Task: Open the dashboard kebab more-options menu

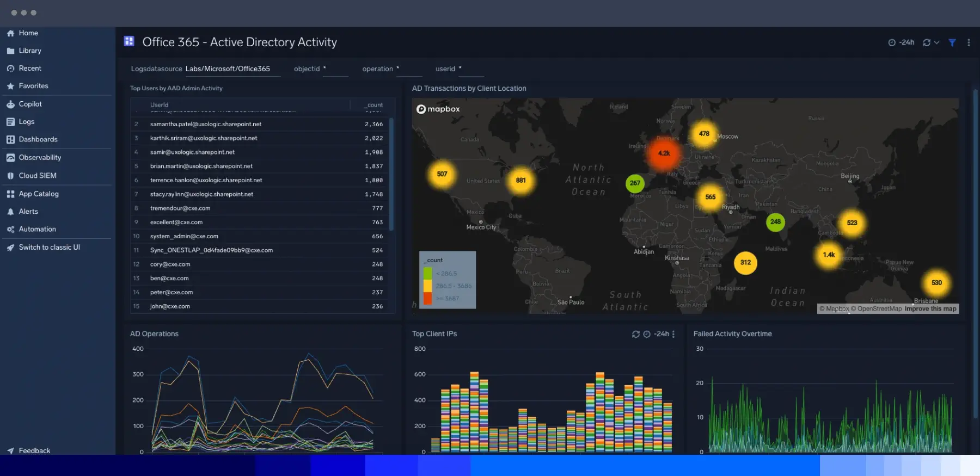Action: click(x=969, y=42)
